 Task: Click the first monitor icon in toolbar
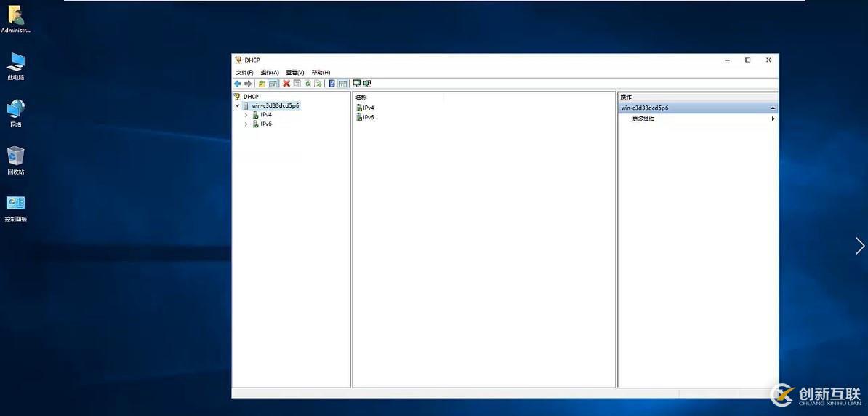coord(356,84)
